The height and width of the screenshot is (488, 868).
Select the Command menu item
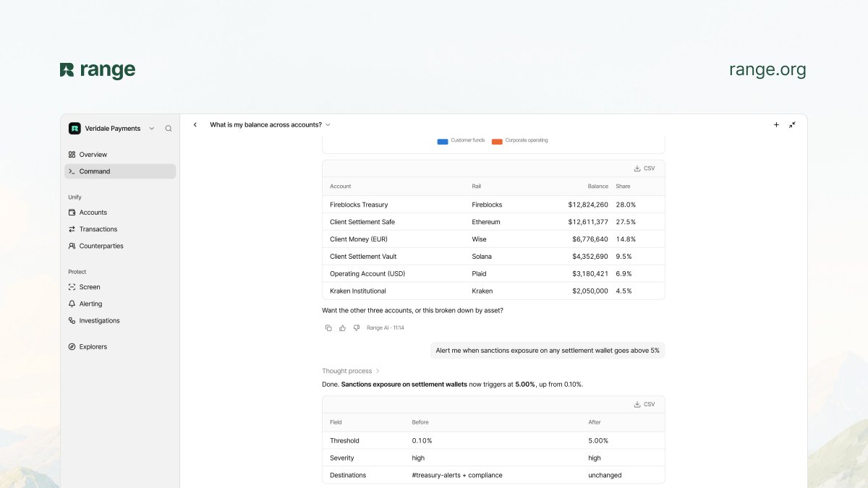click(x=120, y=171)
